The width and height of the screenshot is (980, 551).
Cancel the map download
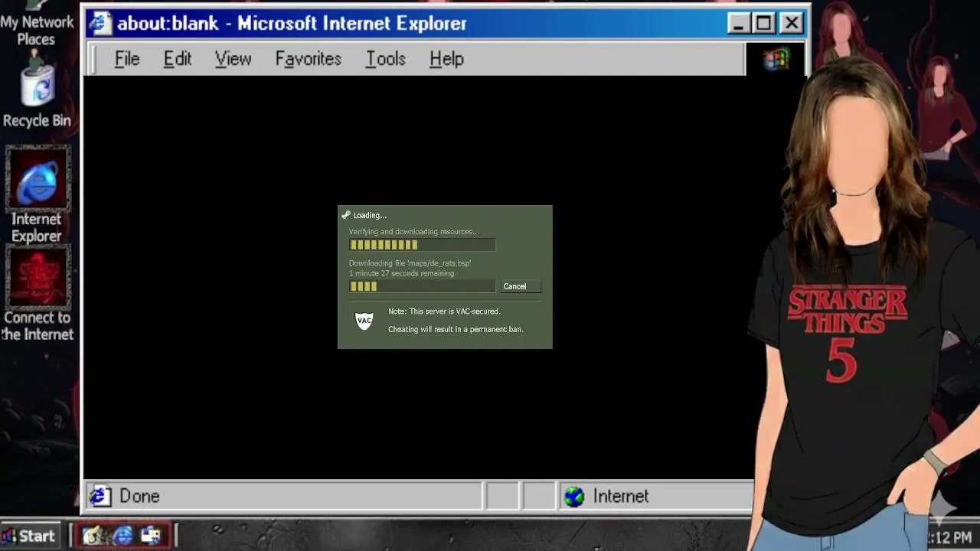point(521,286)
